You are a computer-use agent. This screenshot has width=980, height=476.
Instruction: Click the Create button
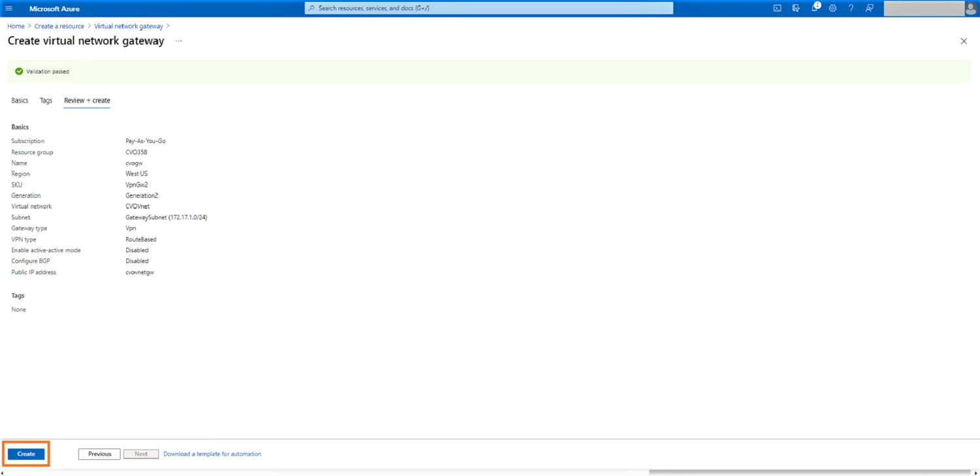(x=26, y=454)
